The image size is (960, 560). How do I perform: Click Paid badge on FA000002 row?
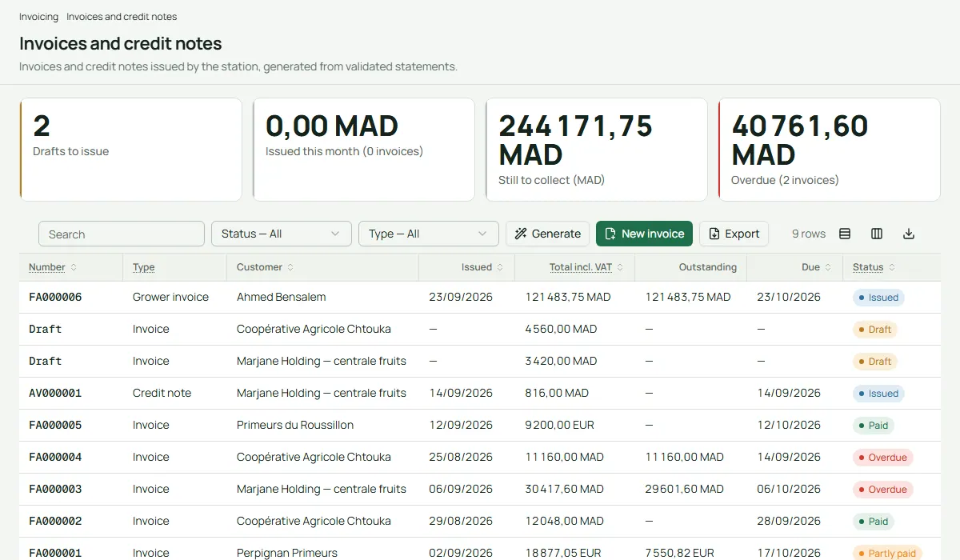(x=874, y=521)
